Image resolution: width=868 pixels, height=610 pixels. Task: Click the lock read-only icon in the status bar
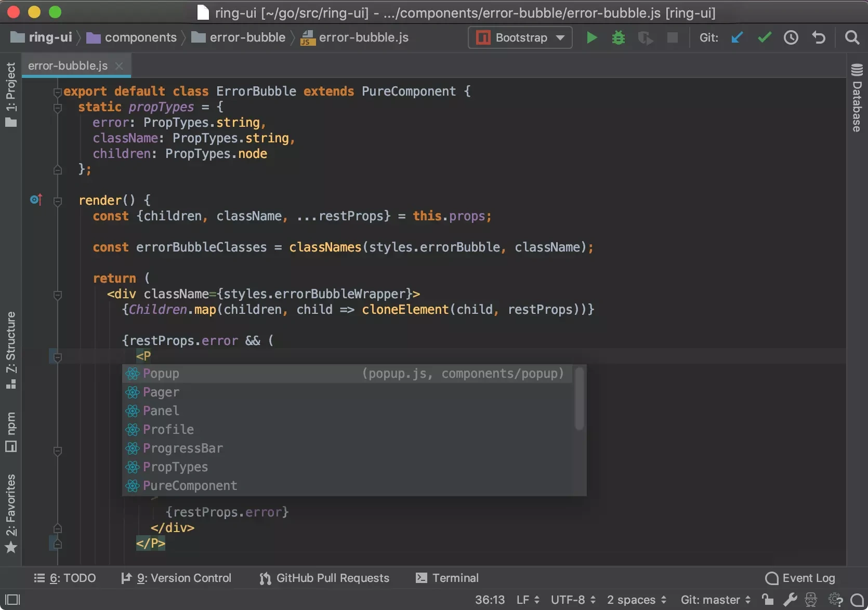point(768,600)
